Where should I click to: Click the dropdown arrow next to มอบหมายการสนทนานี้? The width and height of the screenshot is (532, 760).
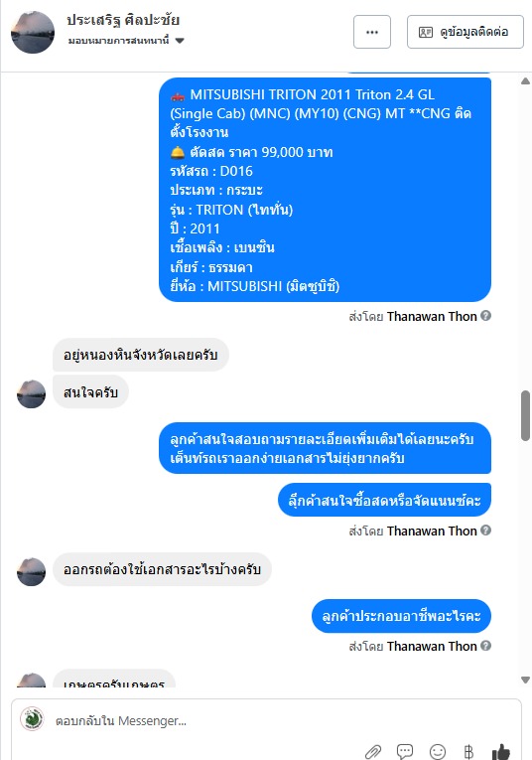click(180, 41)
